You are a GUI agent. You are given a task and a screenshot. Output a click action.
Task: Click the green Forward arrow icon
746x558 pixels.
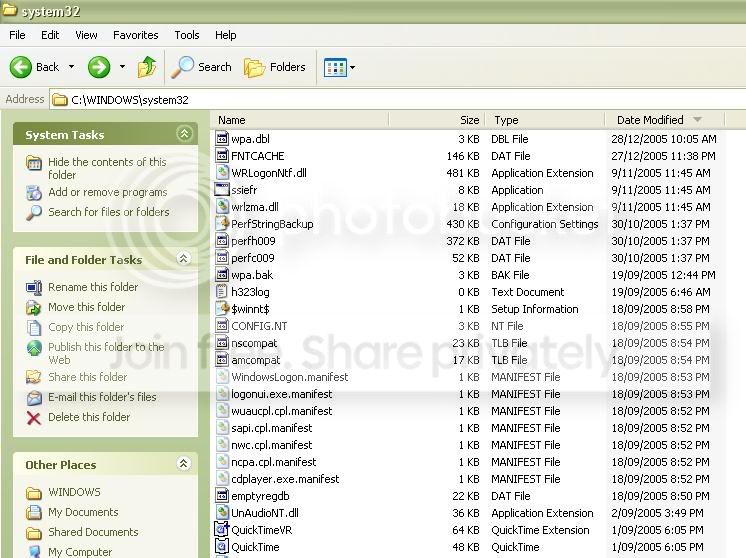pos(99,67)
